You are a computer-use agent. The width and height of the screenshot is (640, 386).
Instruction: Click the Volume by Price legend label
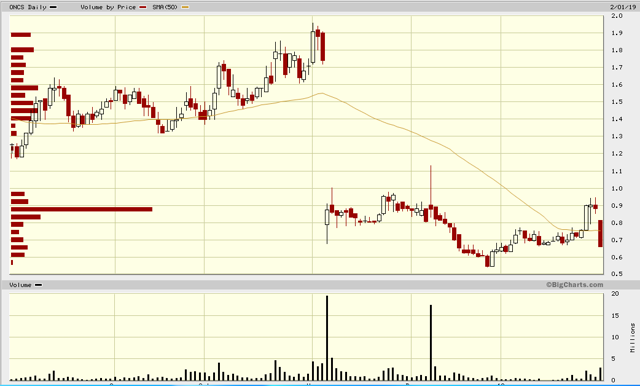click(108, 7)
